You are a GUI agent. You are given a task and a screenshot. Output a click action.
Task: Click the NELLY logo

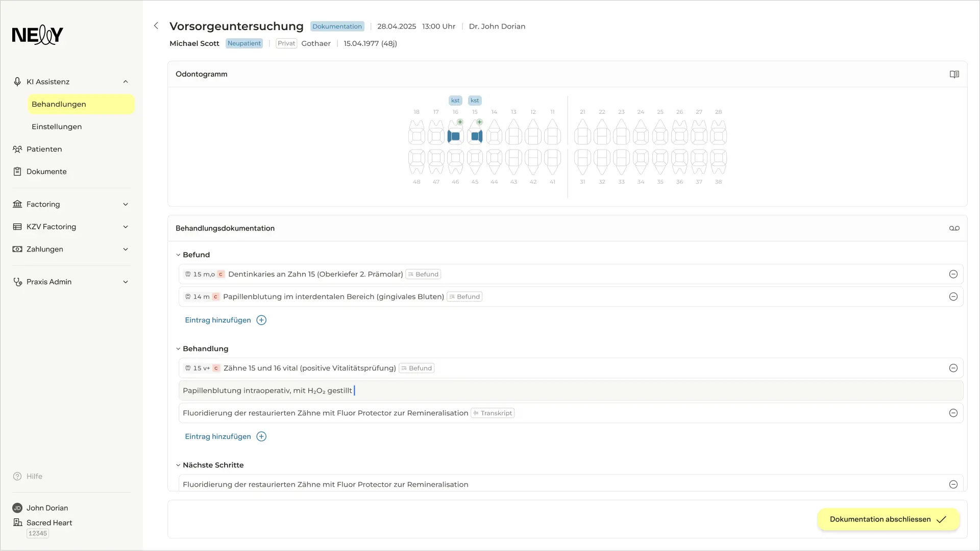pos(37,35)
